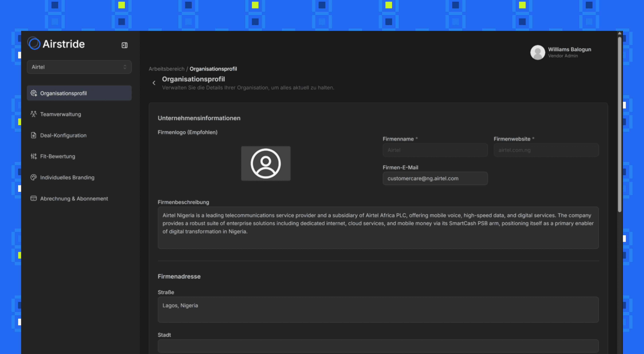Navigate to Arbeitsbereich via breadcrumb

coord(167,69)
